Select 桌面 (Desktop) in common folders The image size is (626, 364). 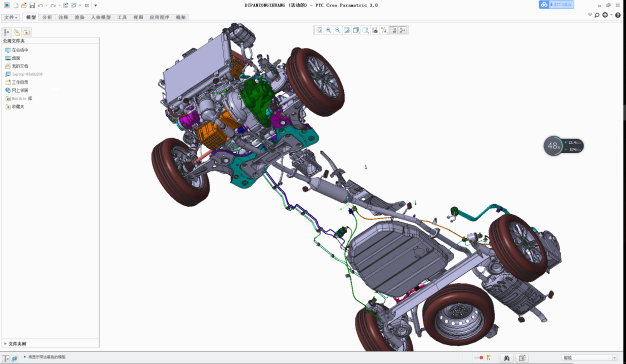coord(13,58)
